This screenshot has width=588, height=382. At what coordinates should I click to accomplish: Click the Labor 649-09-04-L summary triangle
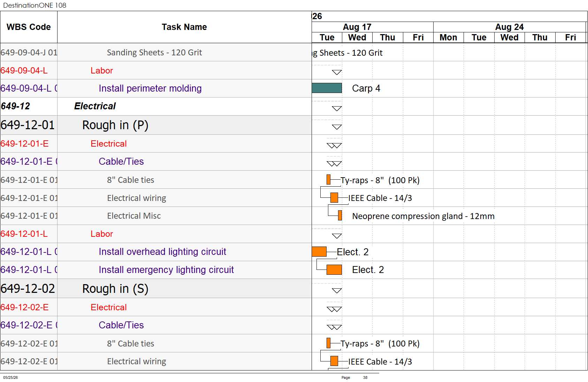pos(337,72)
